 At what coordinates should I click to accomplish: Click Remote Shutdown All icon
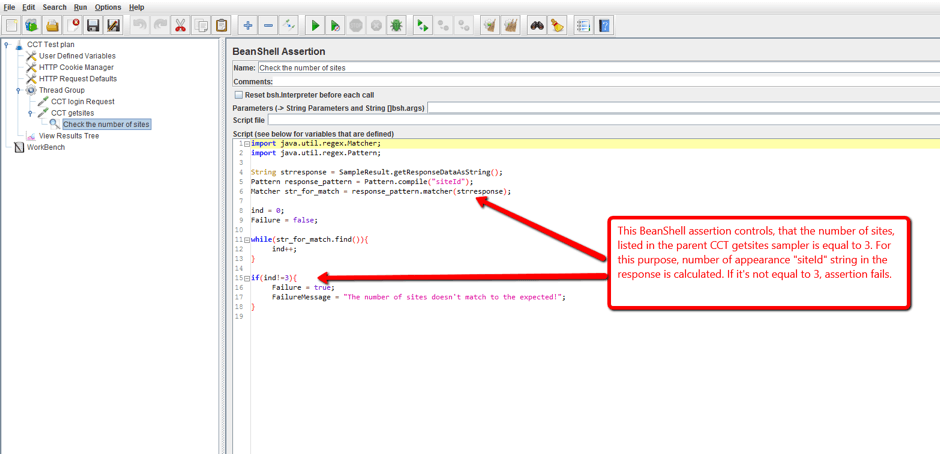(x=464, y=26)
